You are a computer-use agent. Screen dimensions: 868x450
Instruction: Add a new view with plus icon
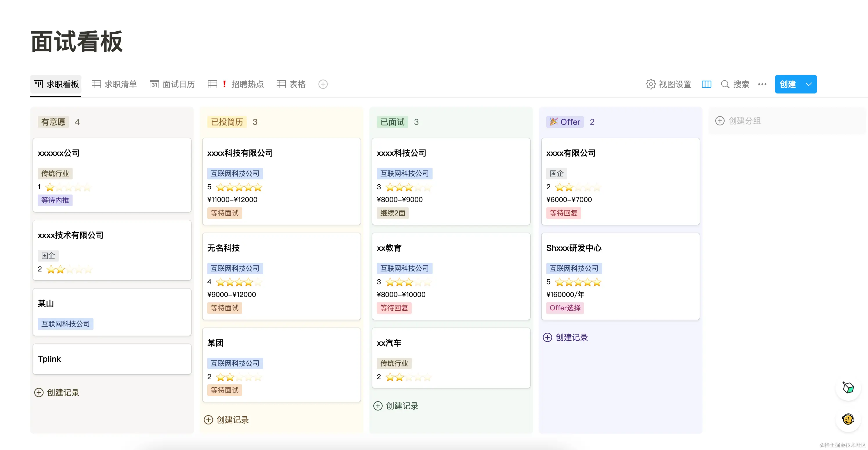[323, 84]
